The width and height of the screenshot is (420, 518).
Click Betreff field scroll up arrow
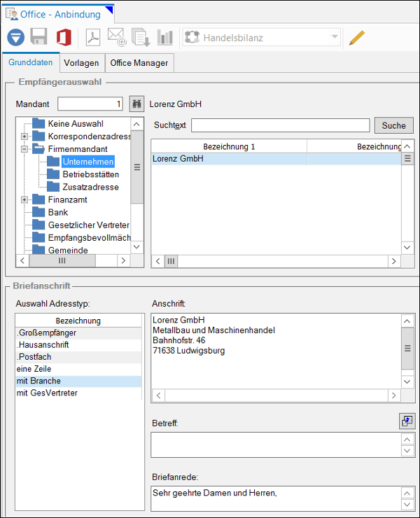click(407, 440)
